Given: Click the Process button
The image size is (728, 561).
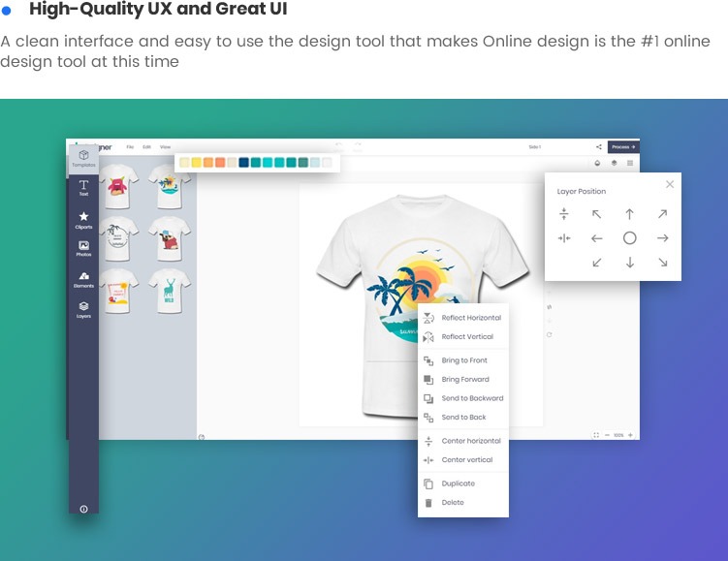Looking at the screenshot, I should (623, 147).
